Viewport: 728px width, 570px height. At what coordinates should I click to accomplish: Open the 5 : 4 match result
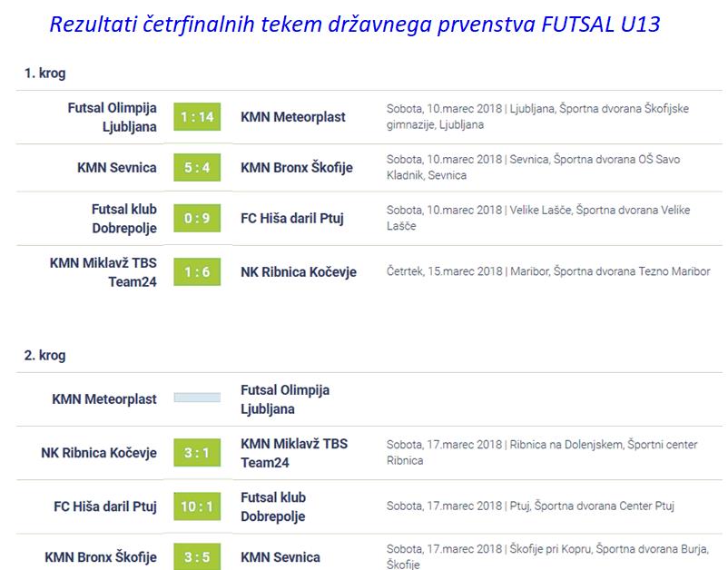tap(197, 168)
